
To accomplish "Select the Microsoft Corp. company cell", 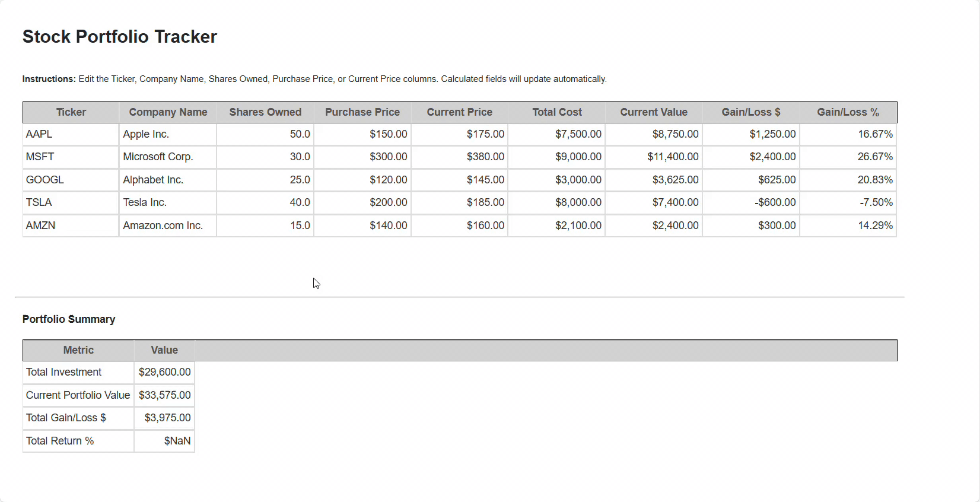I will tap(168, 157).
